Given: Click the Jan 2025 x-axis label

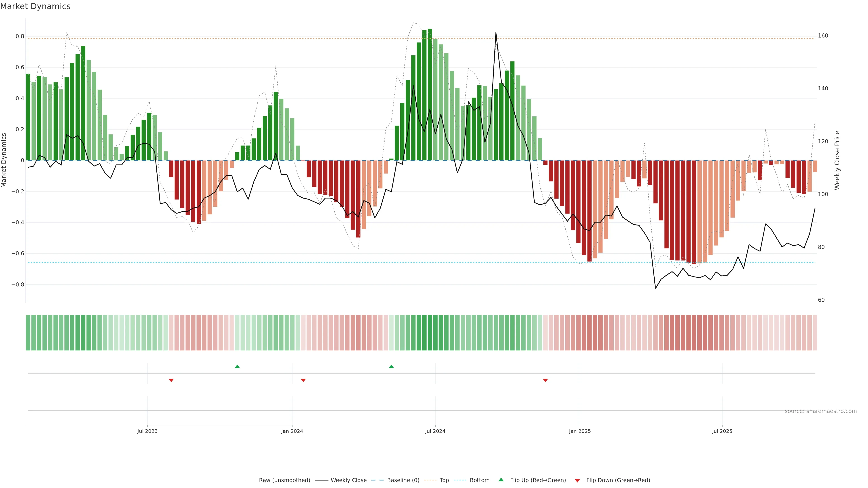Looking at the screenshot, I should tap(580, 431).
